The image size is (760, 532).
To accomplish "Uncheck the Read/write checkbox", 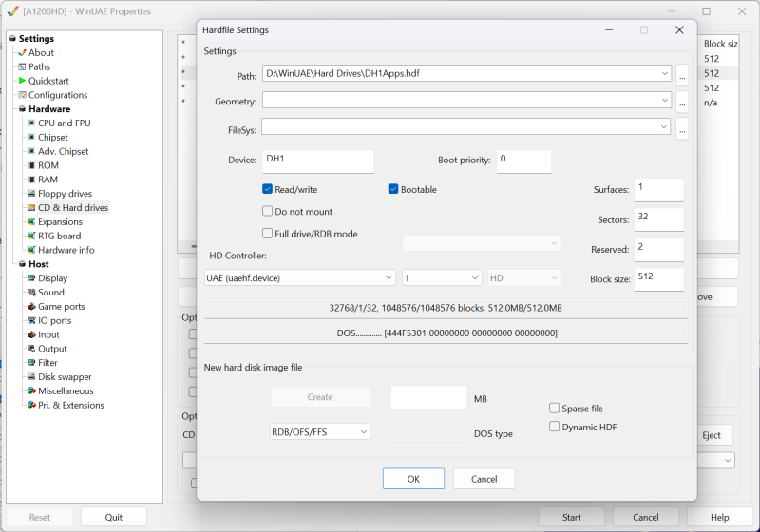I will point(267,189).
